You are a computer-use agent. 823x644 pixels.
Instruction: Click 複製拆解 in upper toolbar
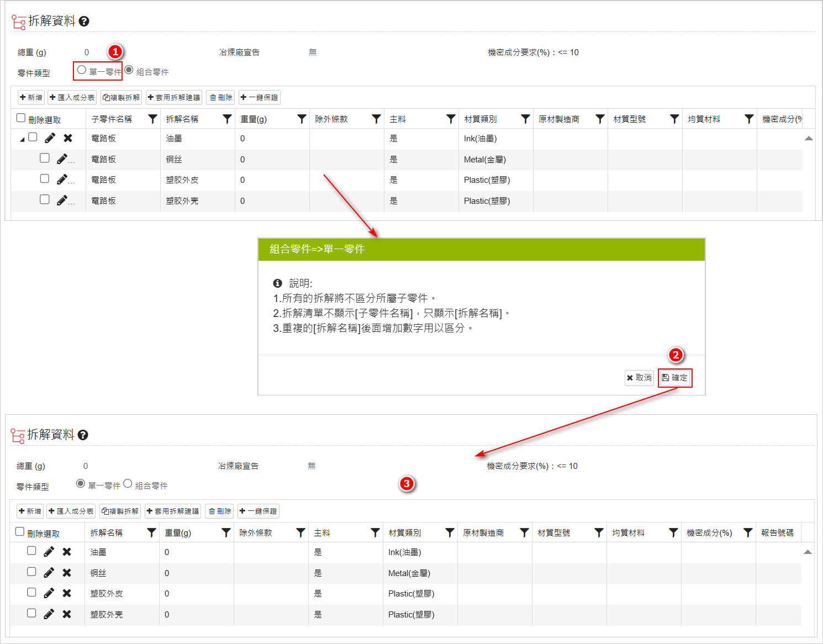click(x=122, y=98)
